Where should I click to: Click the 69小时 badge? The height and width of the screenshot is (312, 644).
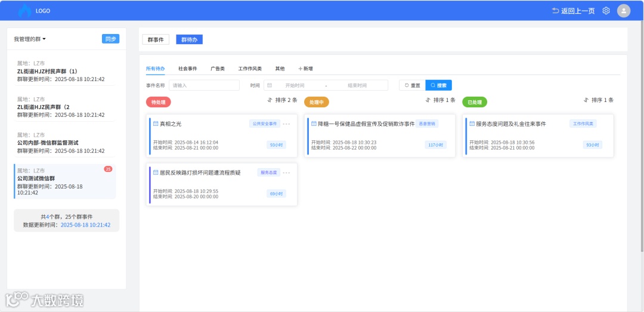coord(277,194)
